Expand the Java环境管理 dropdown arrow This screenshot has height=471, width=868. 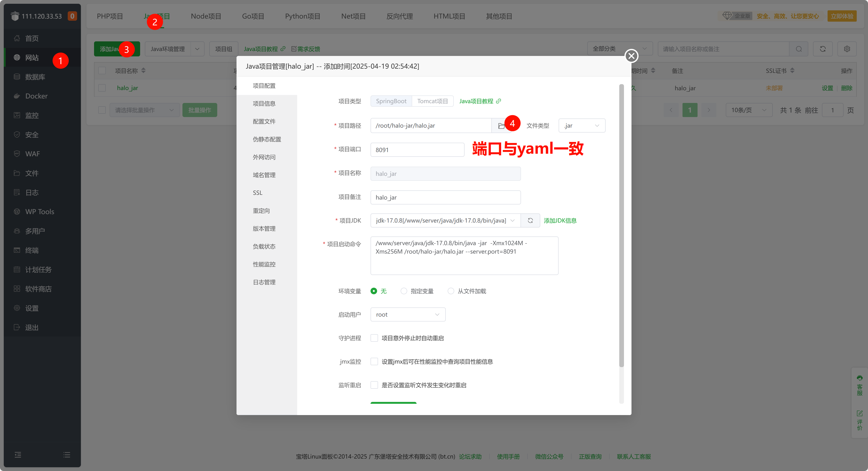click(x=197, y=49)
